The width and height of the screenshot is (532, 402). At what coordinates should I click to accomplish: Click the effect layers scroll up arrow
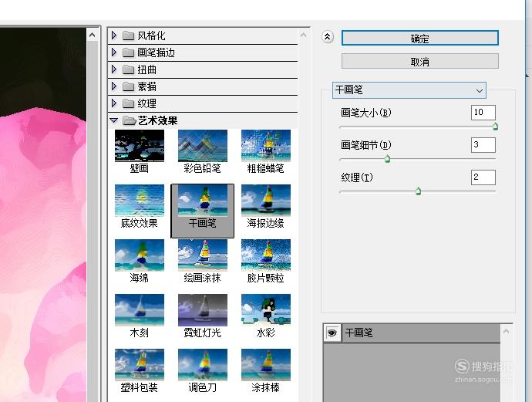pos(507,331)
